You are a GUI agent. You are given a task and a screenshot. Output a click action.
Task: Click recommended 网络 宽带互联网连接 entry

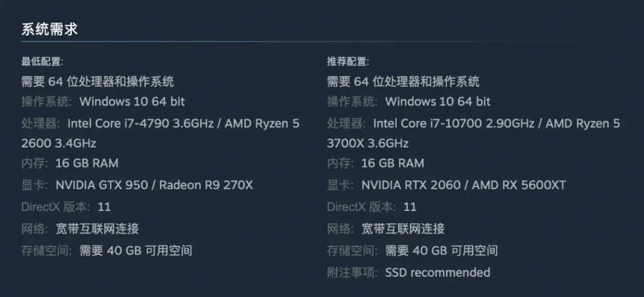(386, 229)
